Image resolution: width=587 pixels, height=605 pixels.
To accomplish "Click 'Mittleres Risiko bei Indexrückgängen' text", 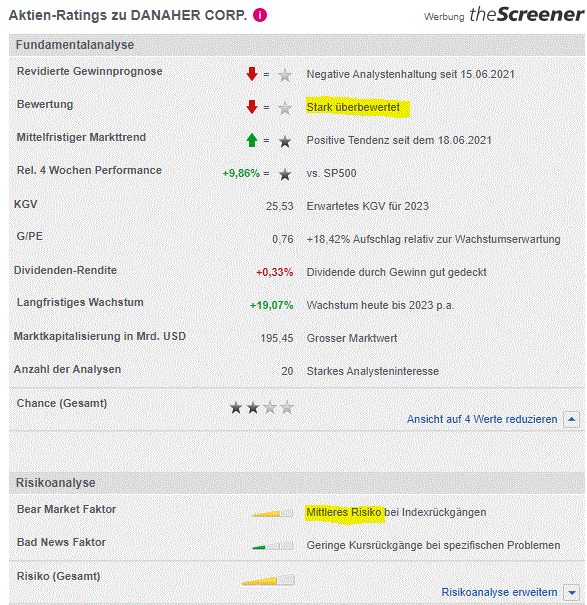I will (396, 512).
